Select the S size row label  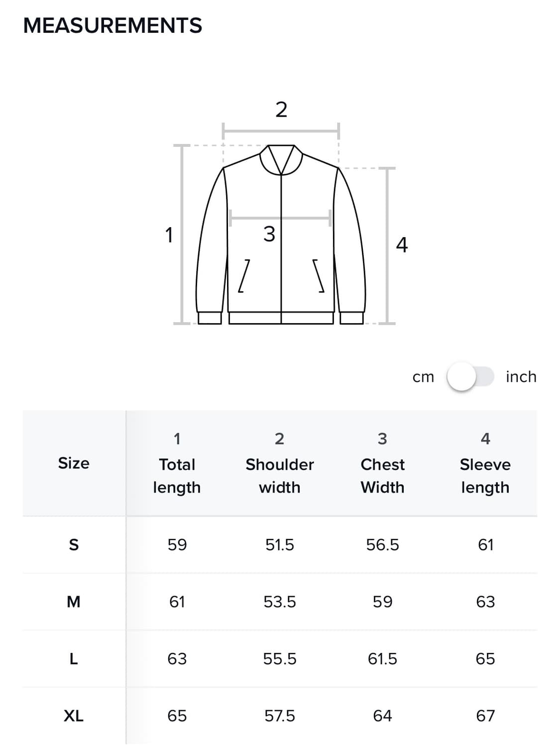[74, 545]
